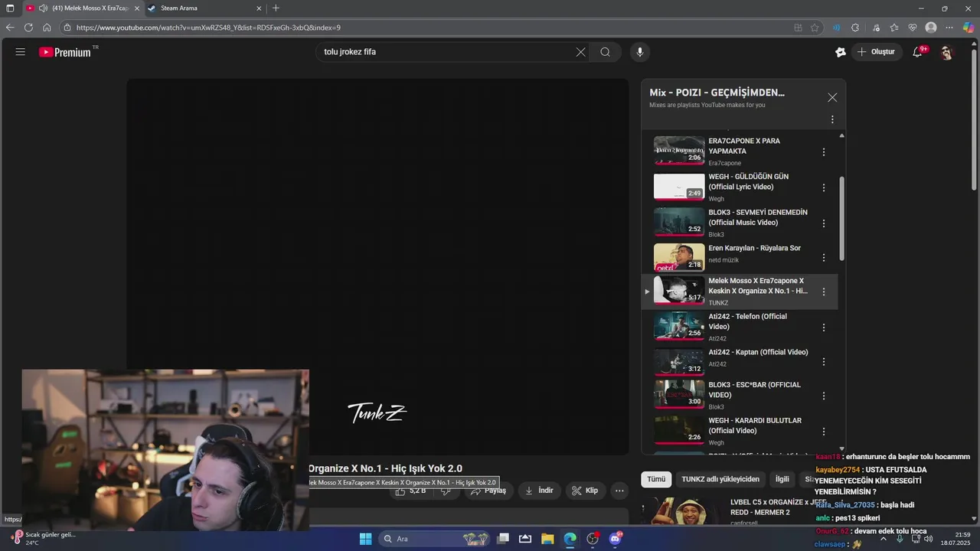Open the YouTube Playables star icon
The height and width of the screenshot is (551, 980).
(x=841, y=52)
